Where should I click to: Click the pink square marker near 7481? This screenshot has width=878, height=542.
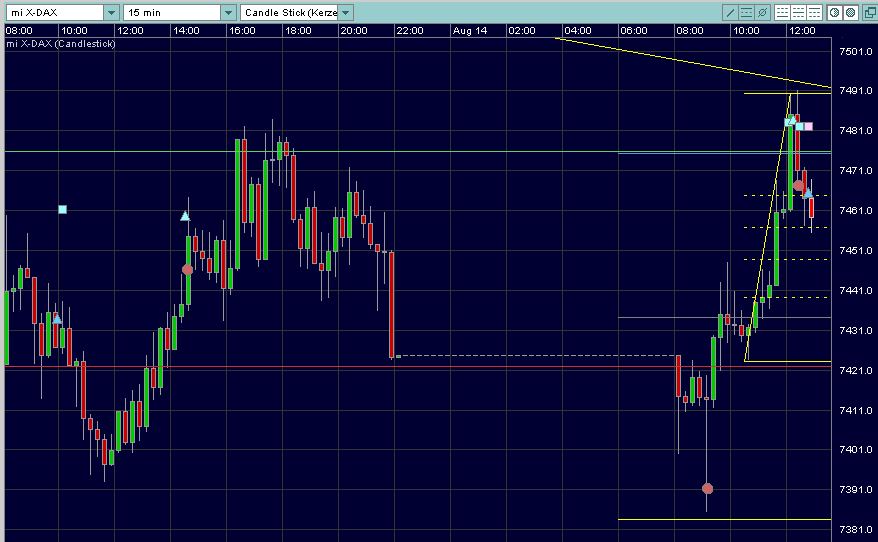[x=809, y=127]
